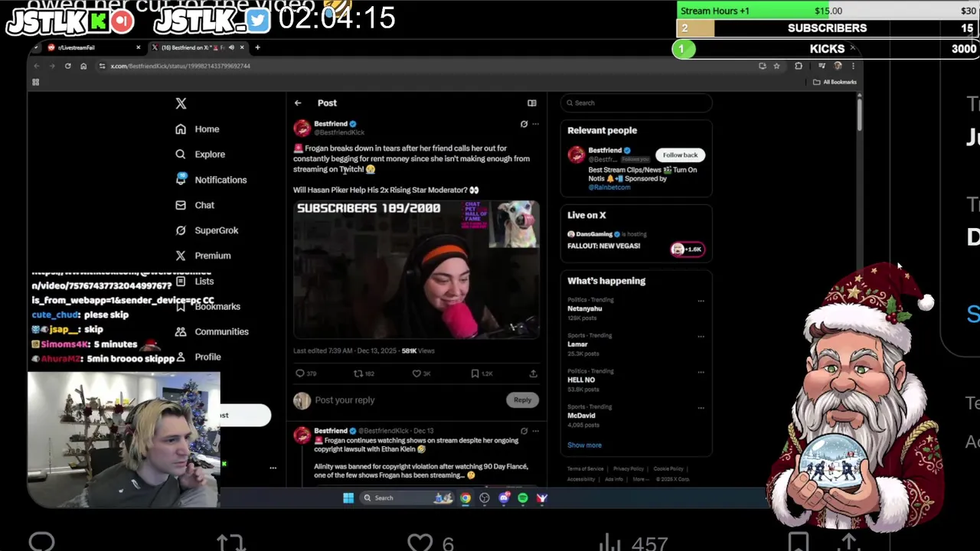The height and width of the screenshot is (551, 980).
Task: Open the McDavid trending topic
Action: pos(581,416)
